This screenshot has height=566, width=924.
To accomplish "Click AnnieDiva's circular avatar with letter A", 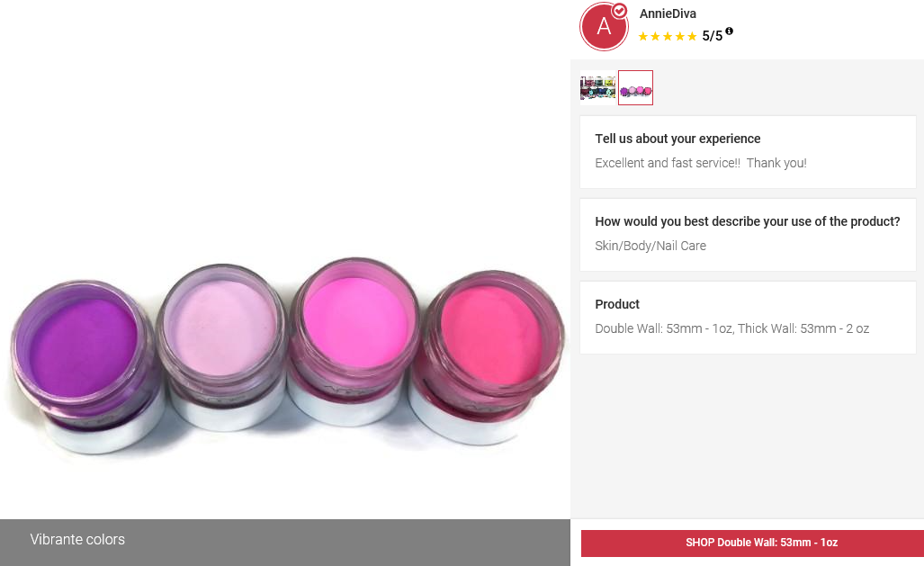I will coord(604,26).
